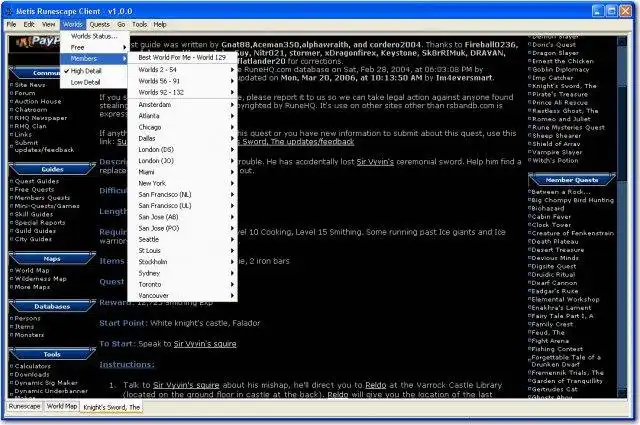Expand the San Francisco (NL) submenu

point(182,195)
